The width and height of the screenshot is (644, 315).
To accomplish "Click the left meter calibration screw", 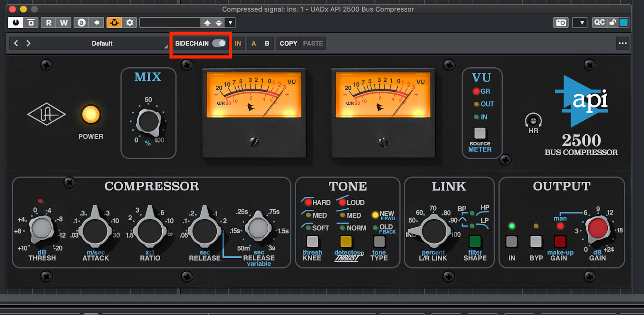I will (x=254, y=142).
